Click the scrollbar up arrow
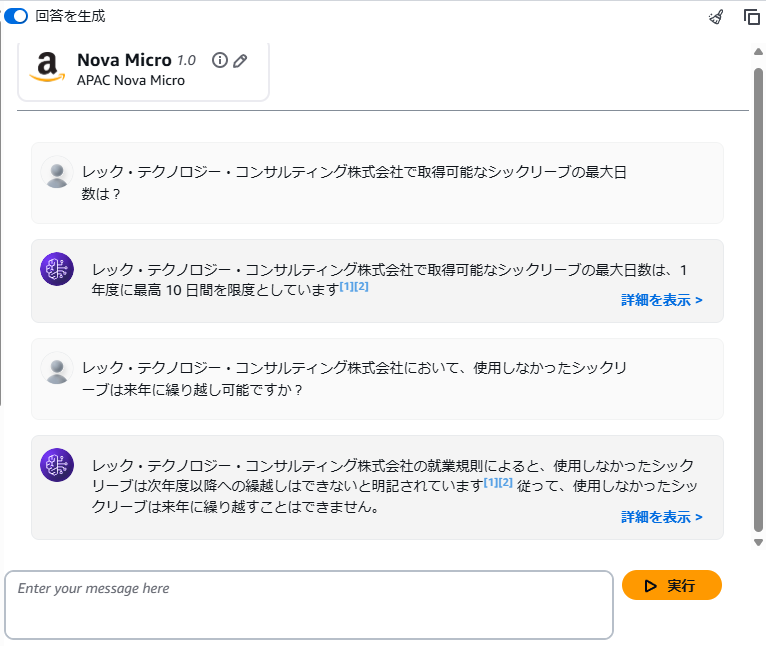The height and width of the screenshot is (646, 772). 758,52
